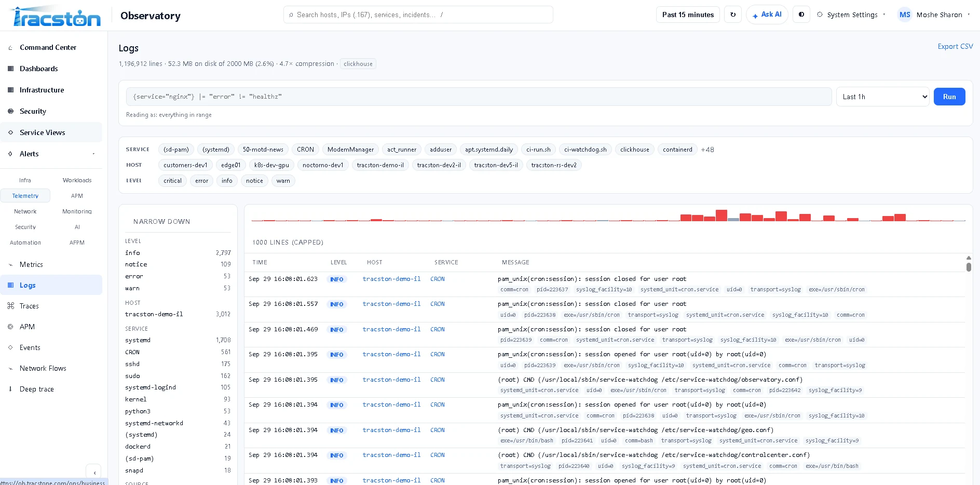This screenshot has width=980, height=485.
Task: Toggle the CRON service filter chip
Action: click(305, 150)
